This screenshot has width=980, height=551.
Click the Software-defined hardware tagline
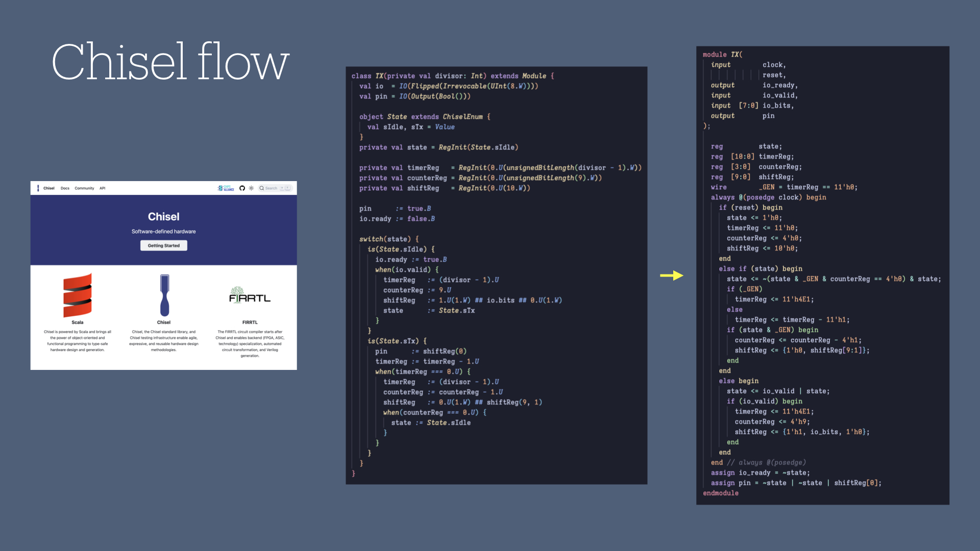click(x=163, y=231)
